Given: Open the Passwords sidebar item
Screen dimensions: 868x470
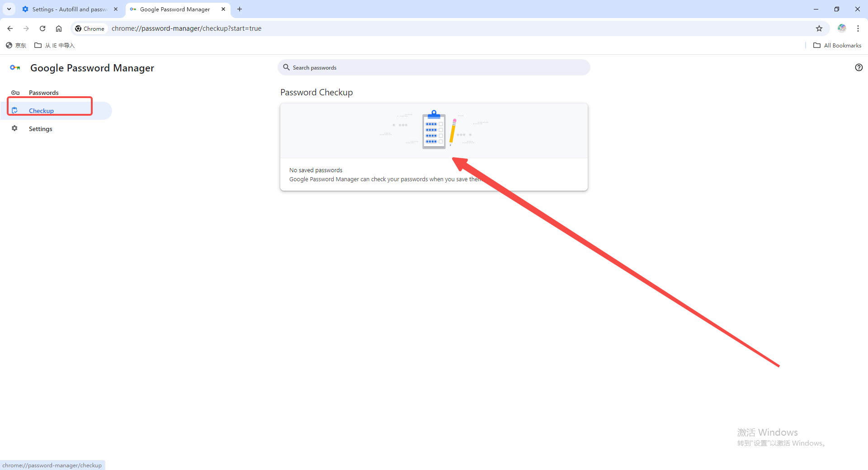Looking at the screenshot, I should pyautogui.click(x=57, y=93).
